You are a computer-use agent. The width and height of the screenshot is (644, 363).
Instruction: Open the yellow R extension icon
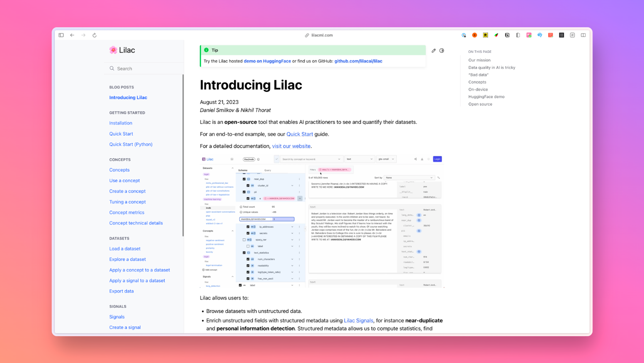pos(485,35)
